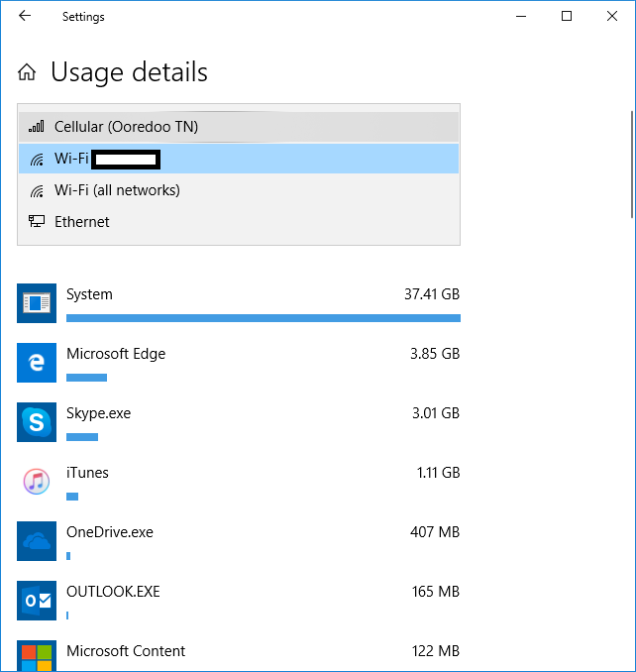Click the Settings window title
This screenshot has width=636, height=672.
point(83,17)
